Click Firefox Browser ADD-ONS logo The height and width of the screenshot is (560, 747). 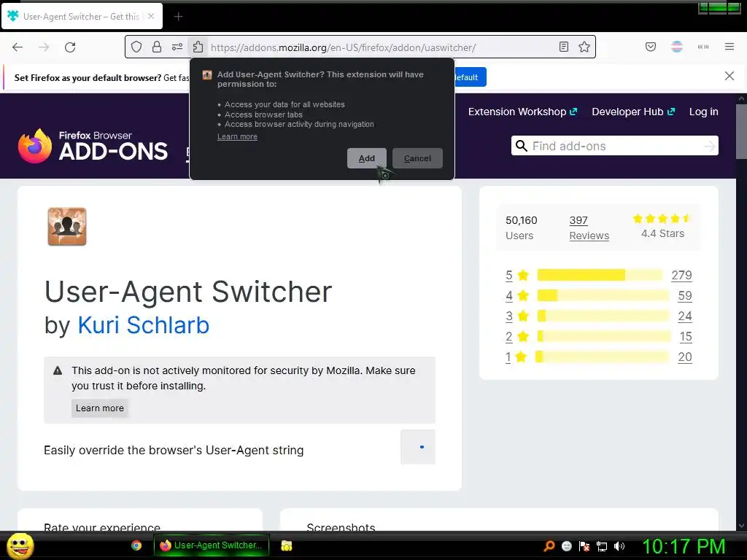pyautogui.click(x=93, y=146)
